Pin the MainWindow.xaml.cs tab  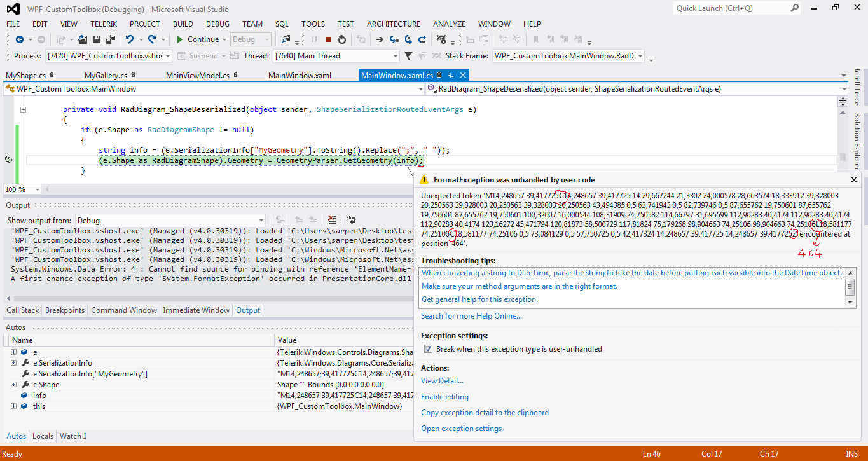pos(451,76)
